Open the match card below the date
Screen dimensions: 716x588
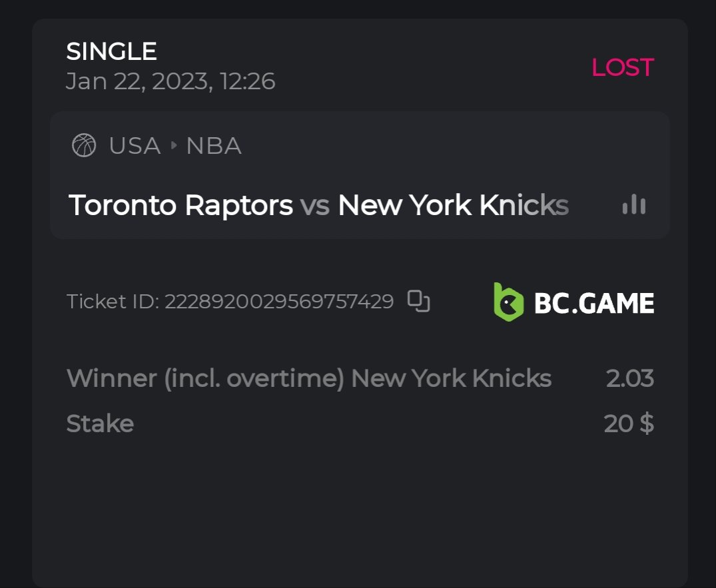pyautogui.click(x=360, y=174)
